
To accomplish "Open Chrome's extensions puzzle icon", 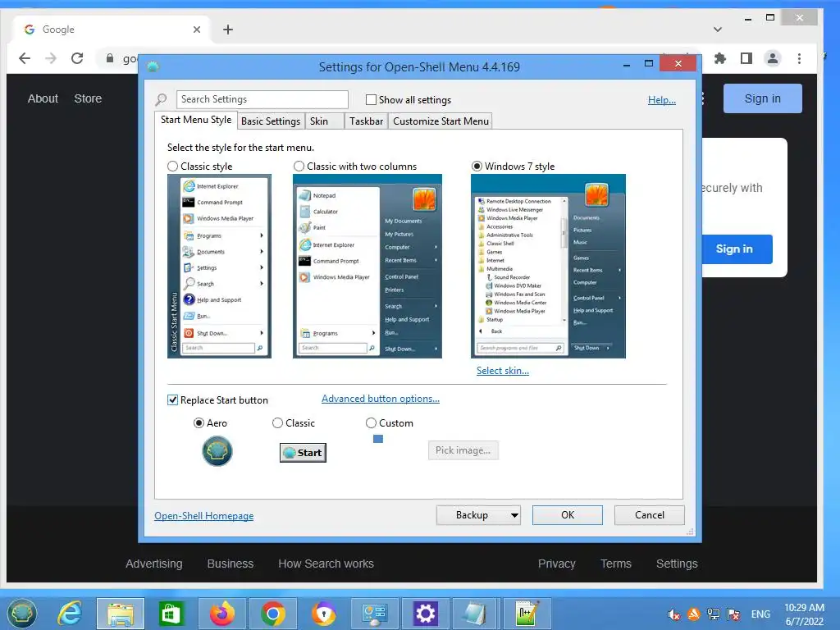I will tap(720, 58).
